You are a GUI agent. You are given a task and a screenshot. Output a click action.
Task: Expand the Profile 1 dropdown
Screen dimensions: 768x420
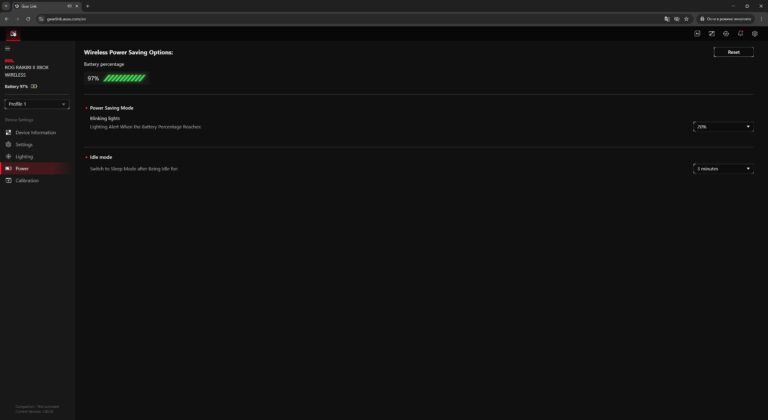pyautogui.click(x=37, y=104)
